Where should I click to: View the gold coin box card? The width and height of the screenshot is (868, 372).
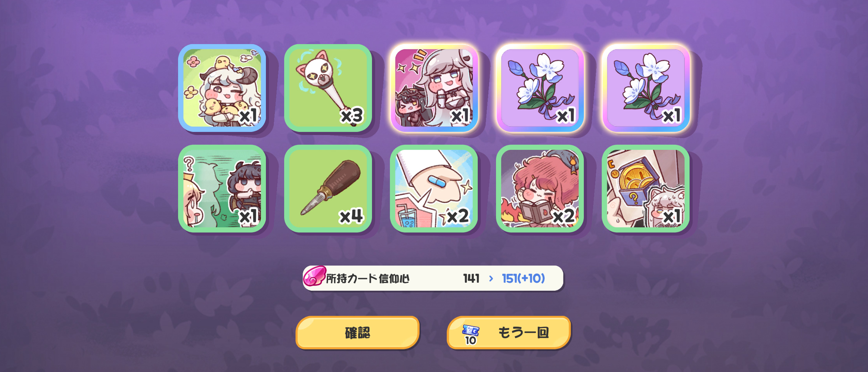pos(646,188)
